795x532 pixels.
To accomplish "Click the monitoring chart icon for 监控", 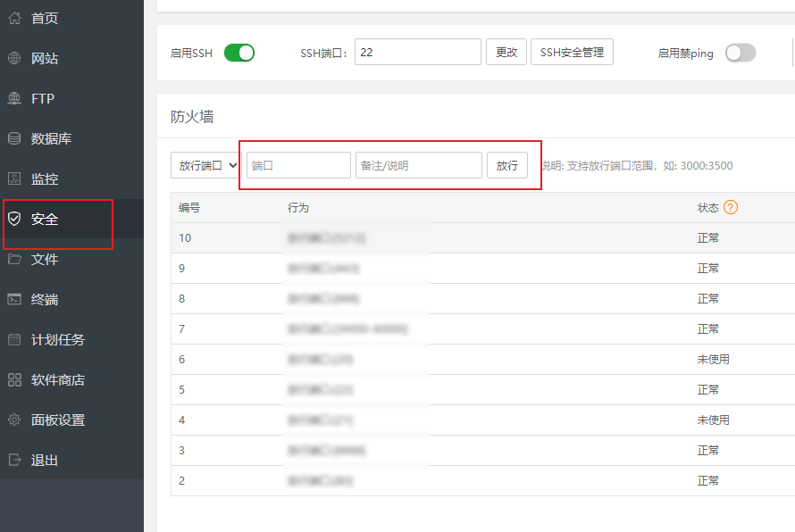I will coord(14,179).
